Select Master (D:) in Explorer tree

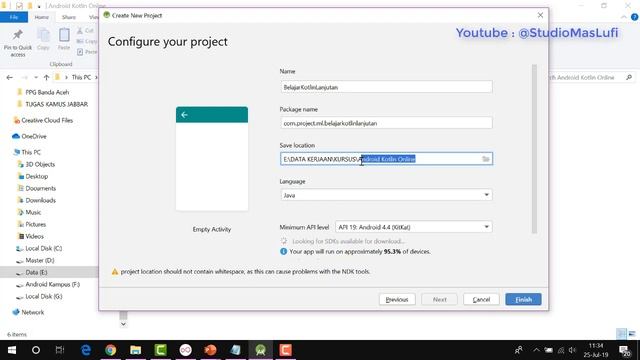pos(40,260)
